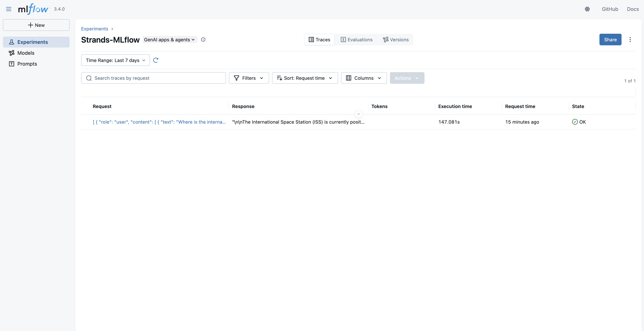Open the three-dot menu next to Share
The height and width of the screenshot is (331, 644).
[630, 40]
